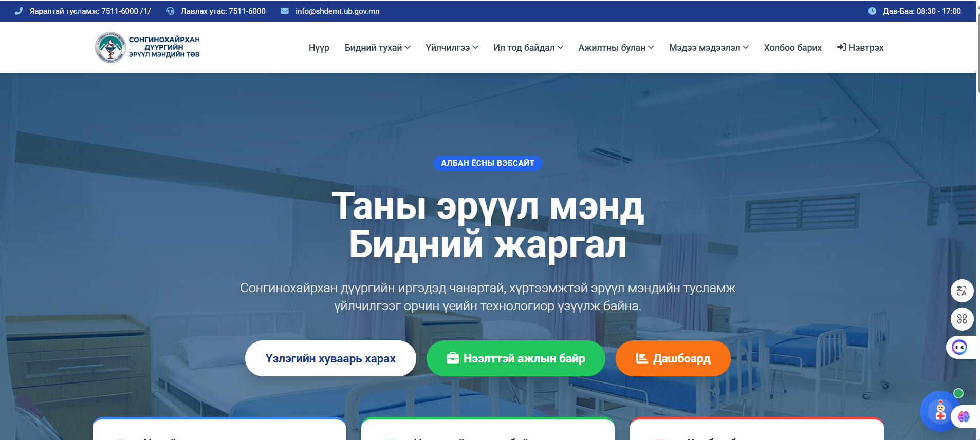
Task: Click the АЛБАН ЁСНЫ ВЭБСАЙТ badge
Action: pos(488,163)
